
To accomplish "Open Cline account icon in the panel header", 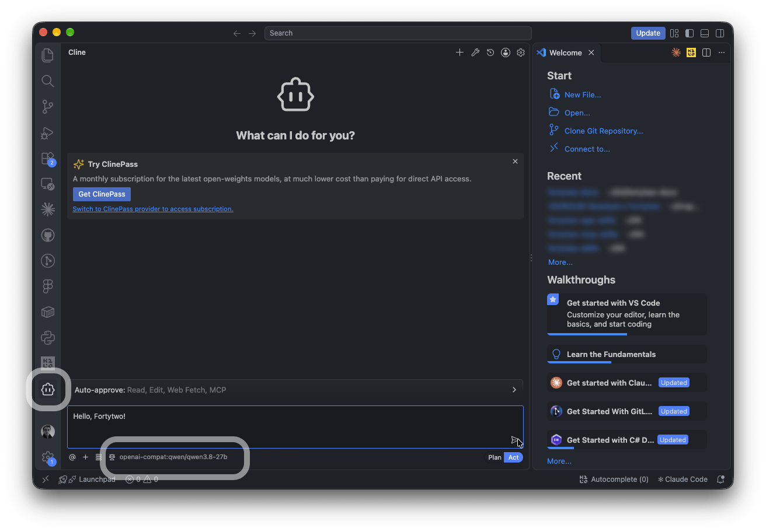I will click(x=506, y=52).
